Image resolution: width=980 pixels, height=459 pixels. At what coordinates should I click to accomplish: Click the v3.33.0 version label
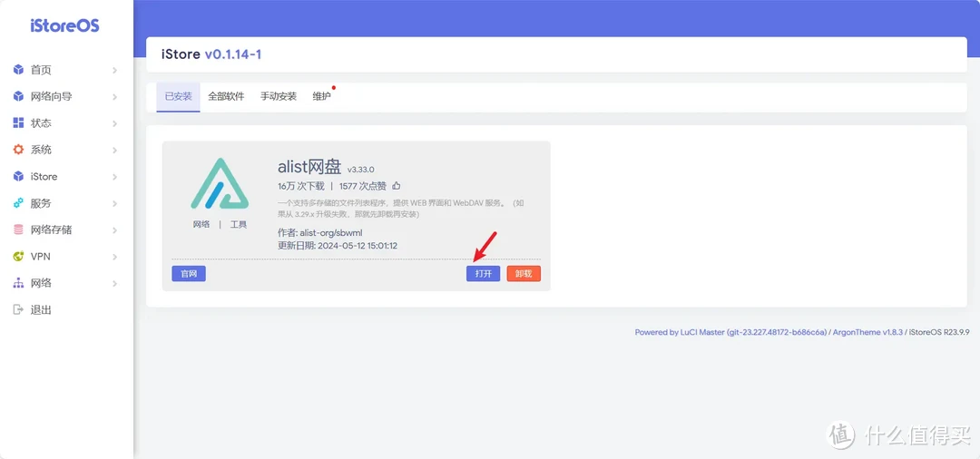[360, 170]
